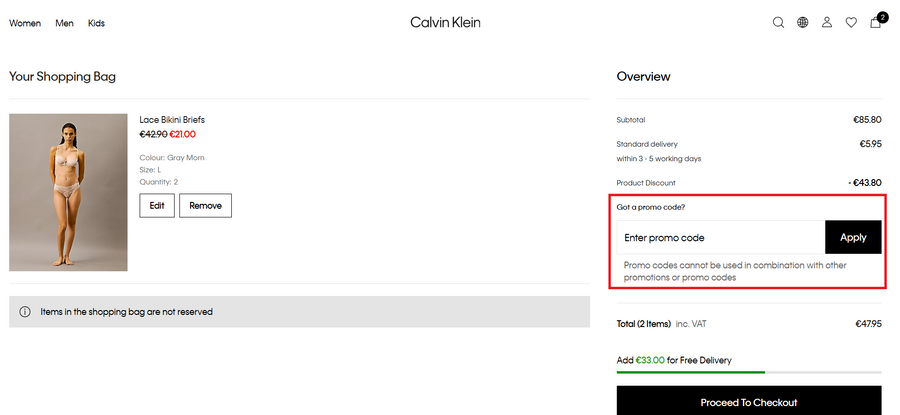Click the free delivery progress bar
Image resolution: width=900 pixels, height=415 pixels.
pyautogui.click(x=749, y=372)
